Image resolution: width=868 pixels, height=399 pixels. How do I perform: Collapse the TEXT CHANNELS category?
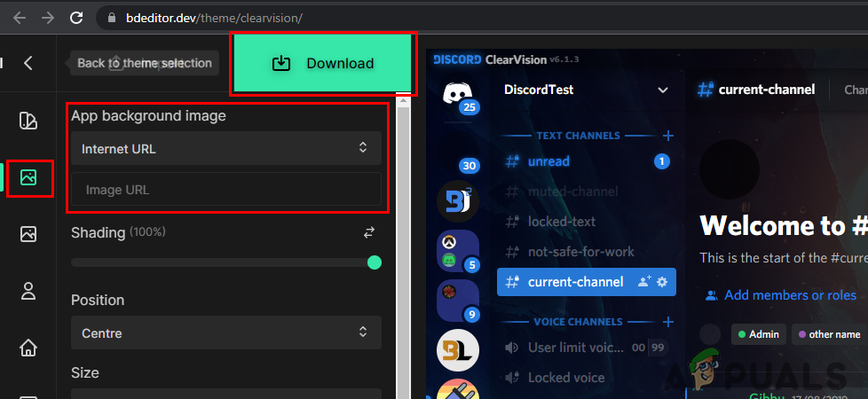578,136
